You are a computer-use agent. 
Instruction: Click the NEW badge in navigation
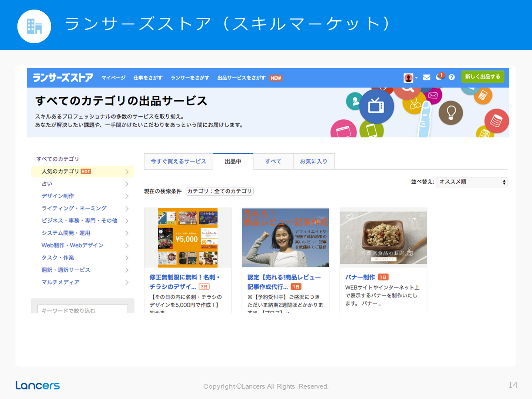coord(276,78)
